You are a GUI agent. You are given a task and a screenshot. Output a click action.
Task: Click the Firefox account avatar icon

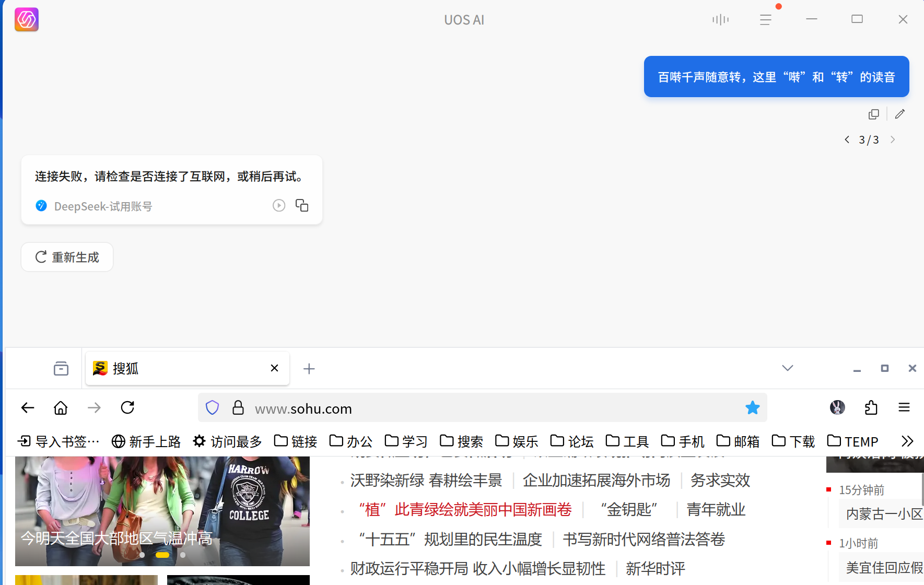pos(837,408)
